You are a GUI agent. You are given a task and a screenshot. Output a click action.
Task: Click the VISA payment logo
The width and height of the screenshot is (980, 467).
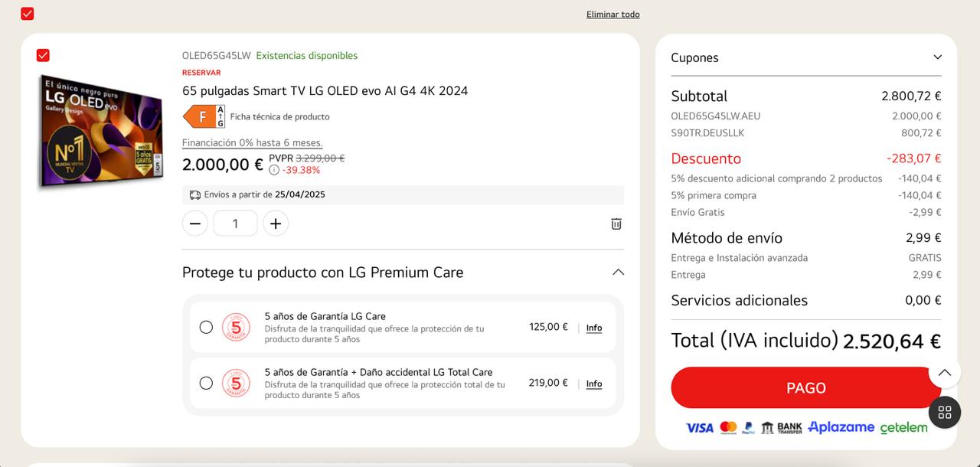point(699,428)
